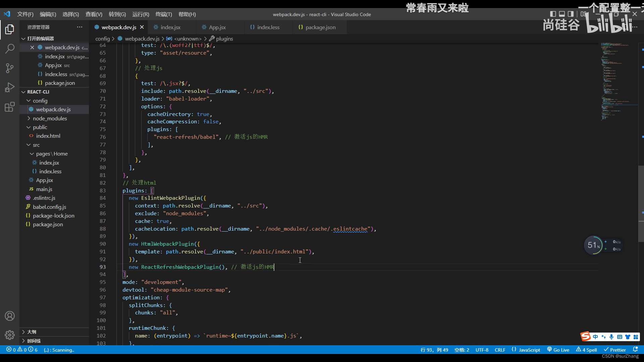Toggle bottom panel layout icon

(562, 14)
